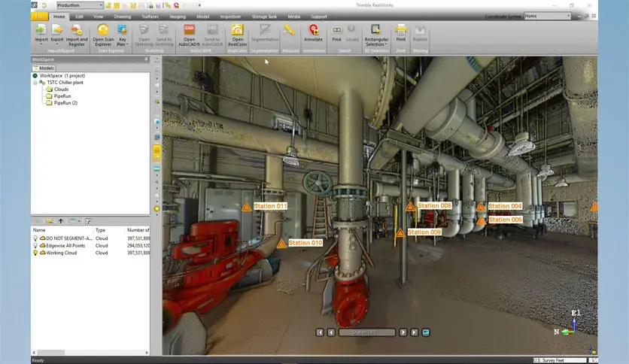Click Import and Register icon

pyautogui.click(x=77, y=30)
